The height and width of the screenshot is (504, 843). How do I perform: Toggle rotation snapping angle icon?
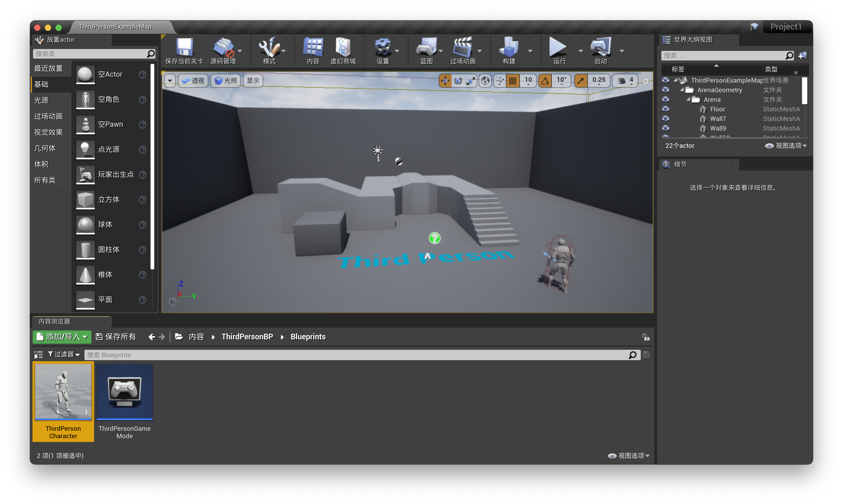coord(545,81)
